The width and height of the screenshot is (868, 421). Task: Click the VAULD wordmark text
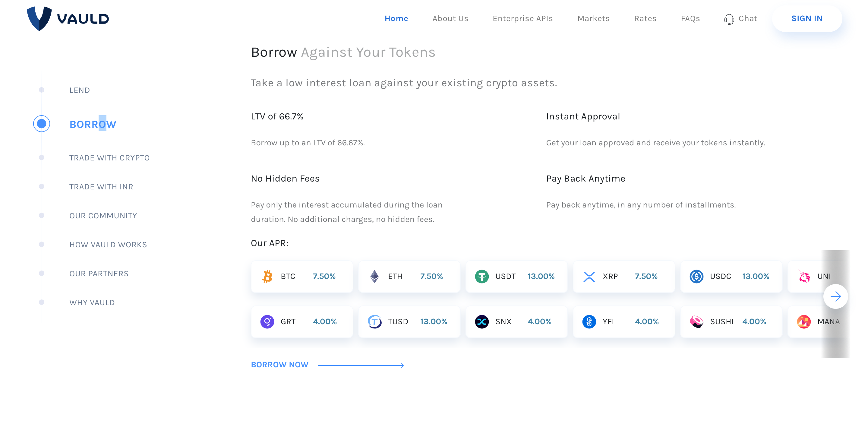coord(83,19)
